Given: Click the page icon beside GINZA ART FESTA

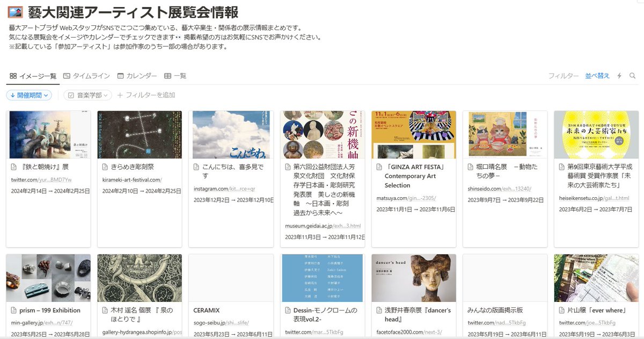Looking at the screenshot, I should (379, 167).
